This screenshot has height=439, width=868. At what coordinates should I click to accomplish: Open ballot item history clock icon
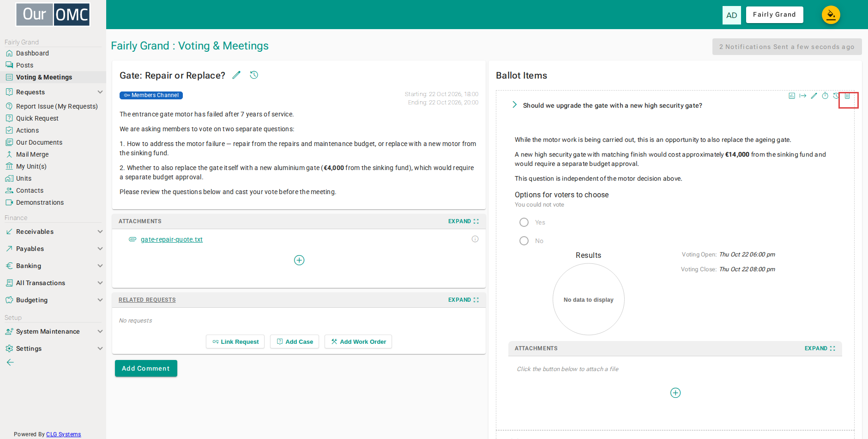(836, 96)
